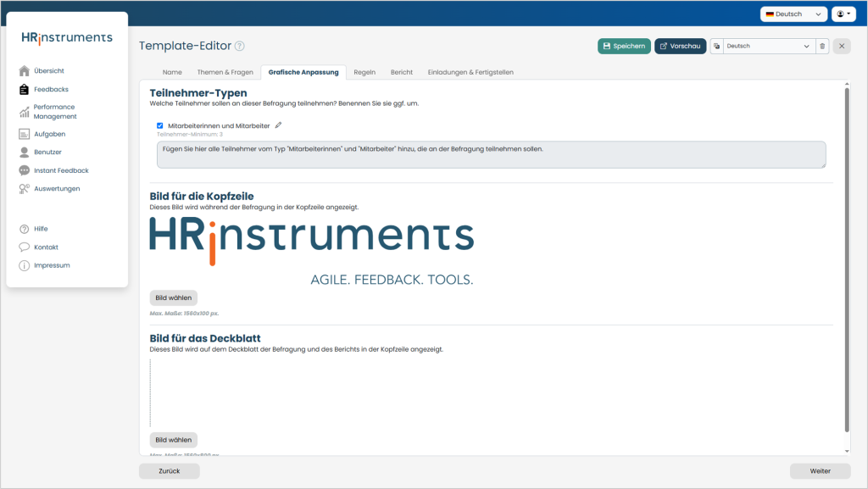Open the Bericht tab
868x489 pixels.
click(x=401, y=72)
